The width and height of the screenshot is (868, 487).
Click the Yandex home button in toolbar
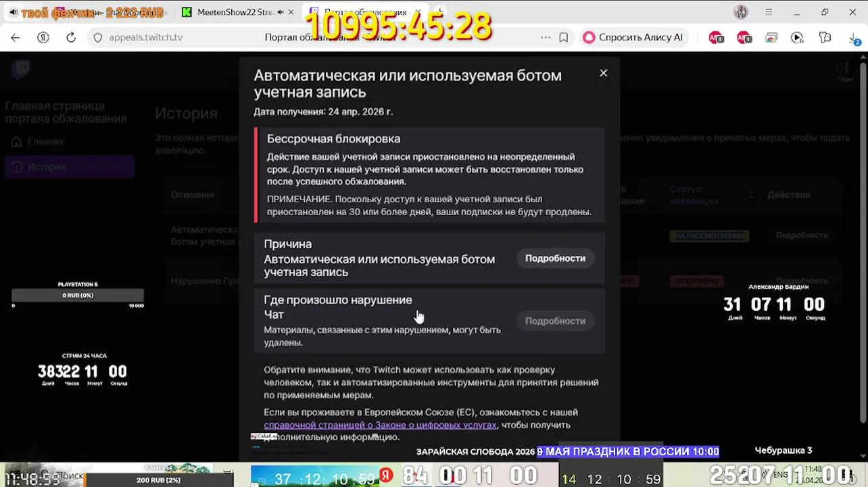click(x=43, y=37)
